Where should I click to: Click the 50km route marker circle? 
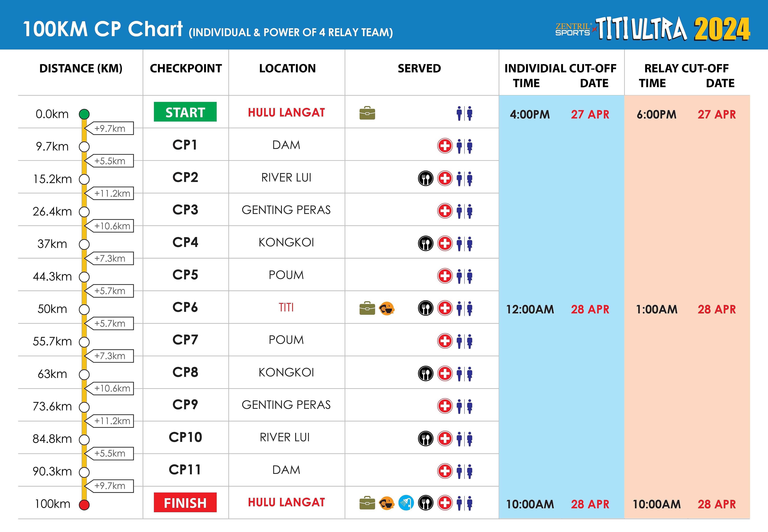click(x=84, y=309)
